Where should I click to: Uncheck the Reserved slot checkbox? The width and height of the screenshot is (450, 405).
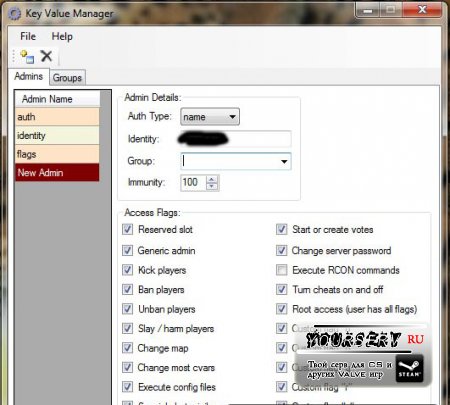[x=127, y=229]
